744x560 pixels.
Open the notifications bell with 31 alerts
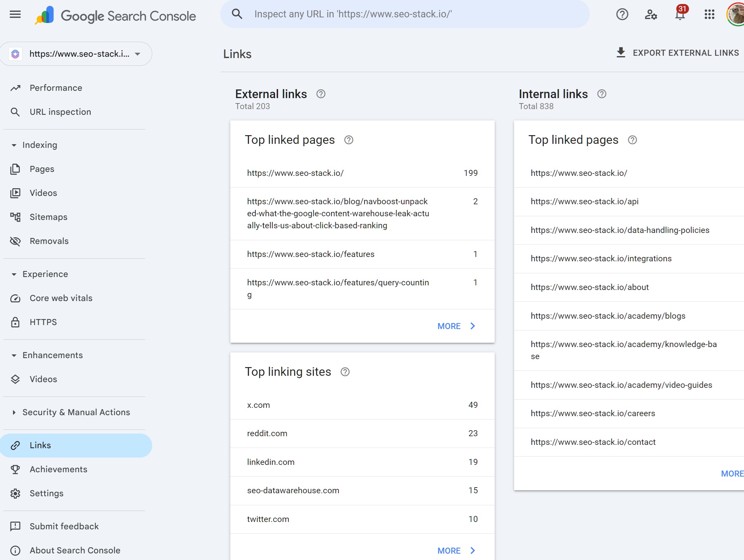(680, 14)
